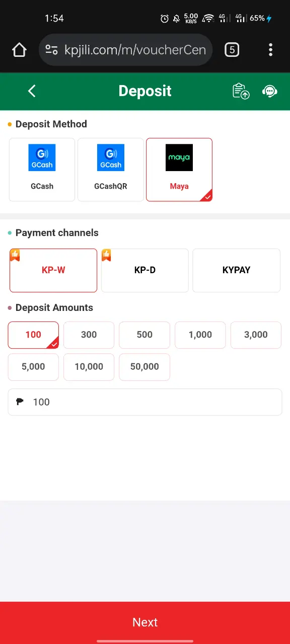Viewport: 290px width, 644px height.
Task: Open customer support headset icon
Action: (x=270, y=91)
